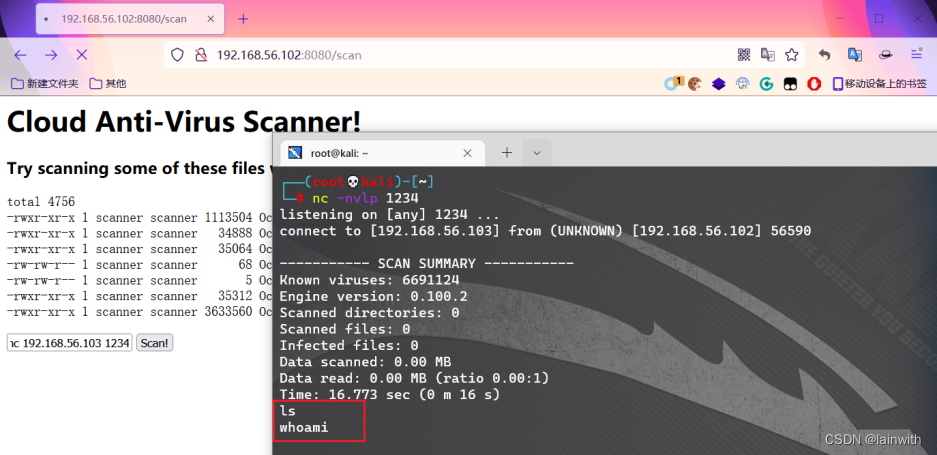
Task: Open the hat extension icon in toolbar
Action: [x=885, y=55]
